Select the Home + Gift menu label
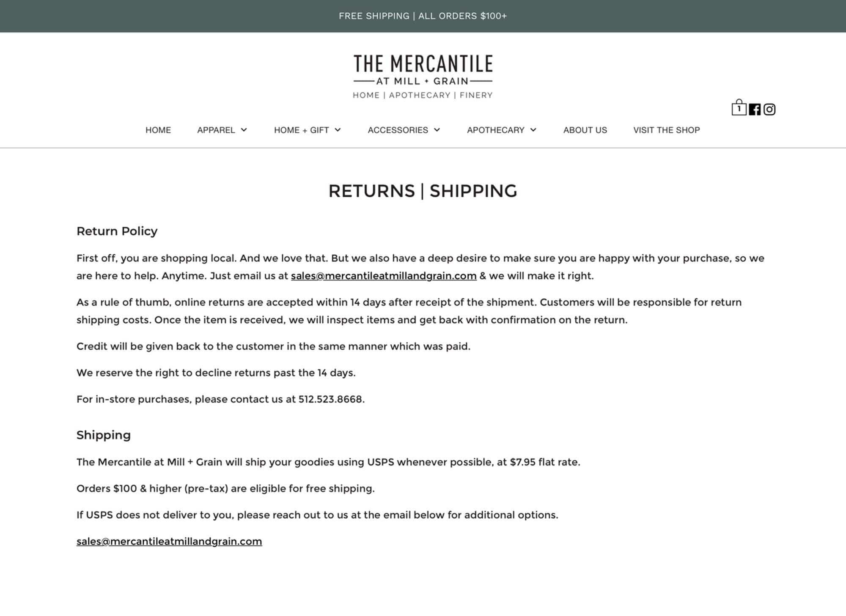The height and width of the screenshot is (616, 846). tap(301, 130)
